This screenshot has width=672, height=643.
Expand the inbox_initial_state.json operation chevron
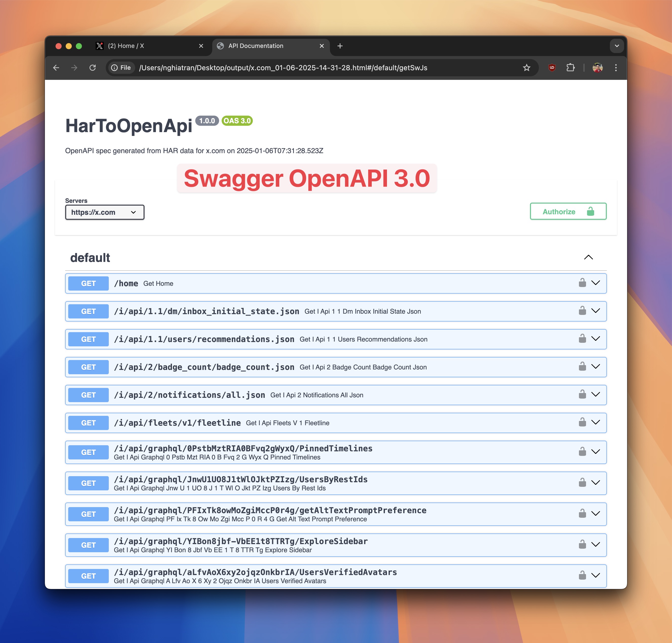click(x=596, y=311)
